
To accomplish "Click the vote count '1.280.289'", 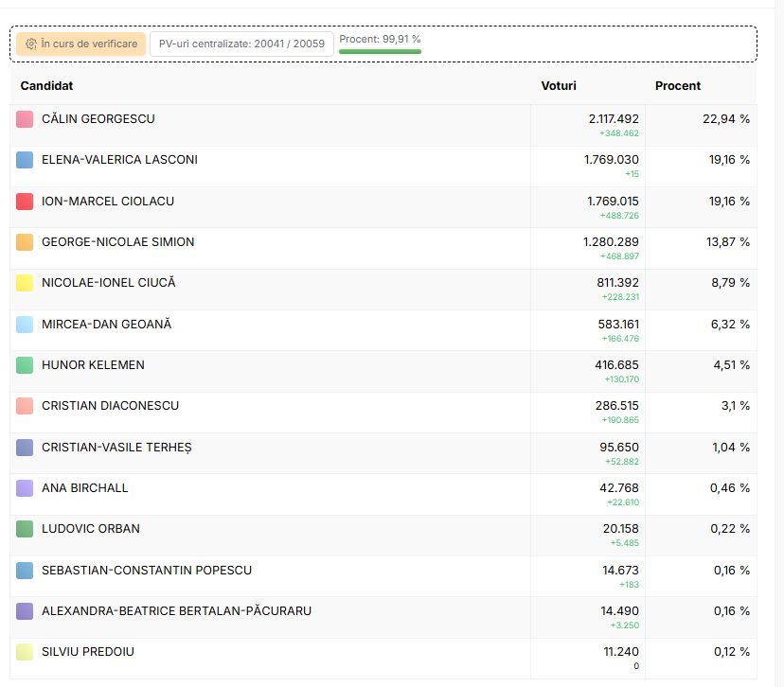I will [x=611, y=242].
